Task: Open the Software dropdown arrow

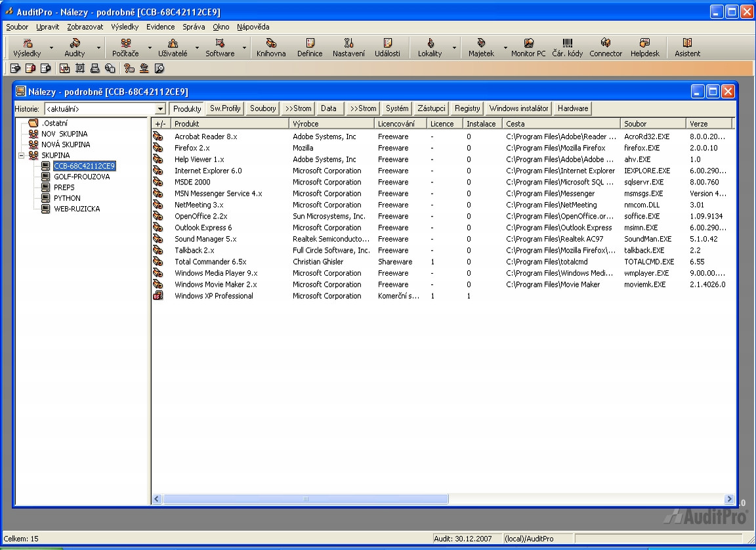Action: tap(244, 48)
